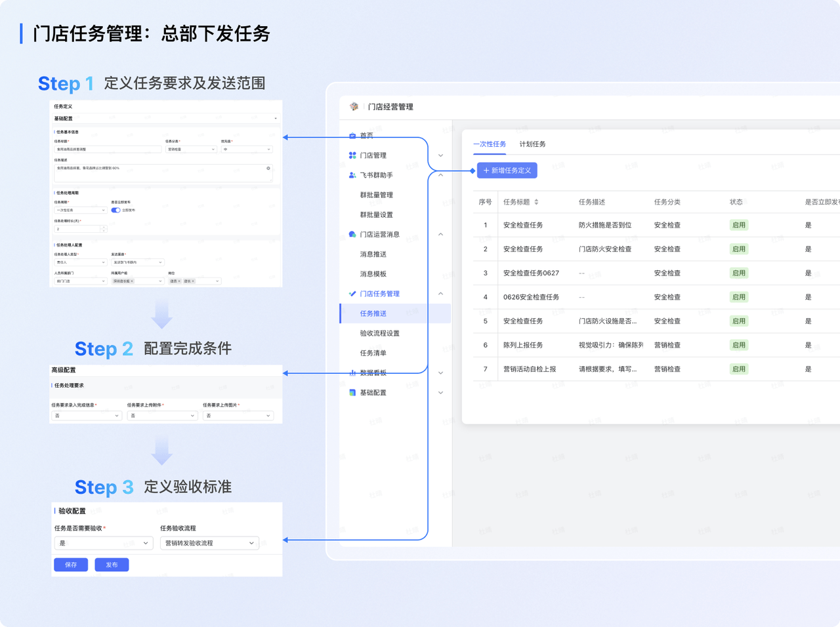840x627 pixels.
Task: Open 消息模板 in sidebar
Action: [373, 273]
